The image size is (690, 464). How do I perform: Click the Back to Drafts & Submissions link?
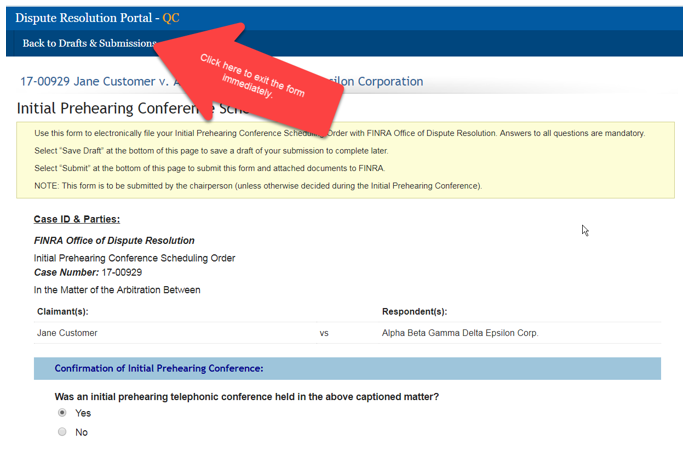point(89,43)
